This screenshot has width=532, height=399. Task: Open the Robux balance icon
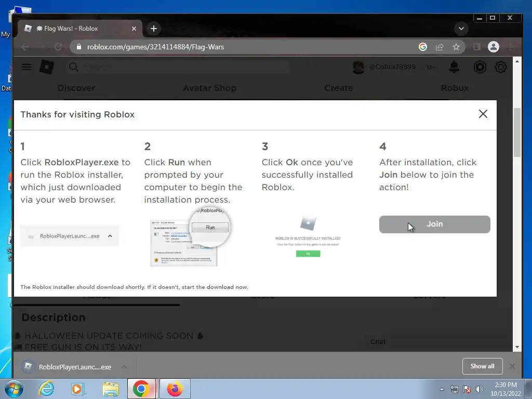point(480,67)
